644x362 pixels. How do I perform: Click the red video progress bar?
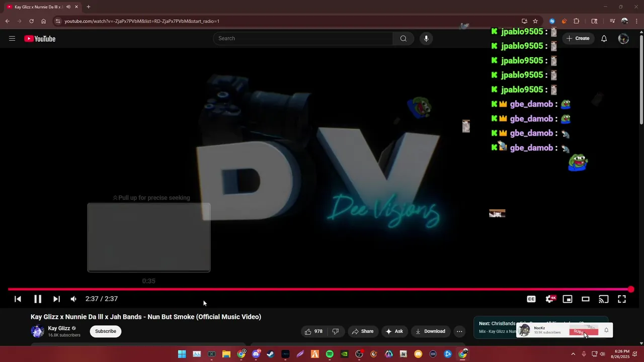(319, 289)
